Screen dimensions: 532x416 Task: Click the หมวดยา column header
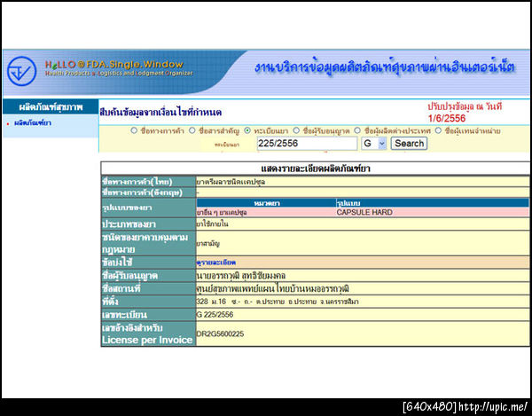(267, 203)
